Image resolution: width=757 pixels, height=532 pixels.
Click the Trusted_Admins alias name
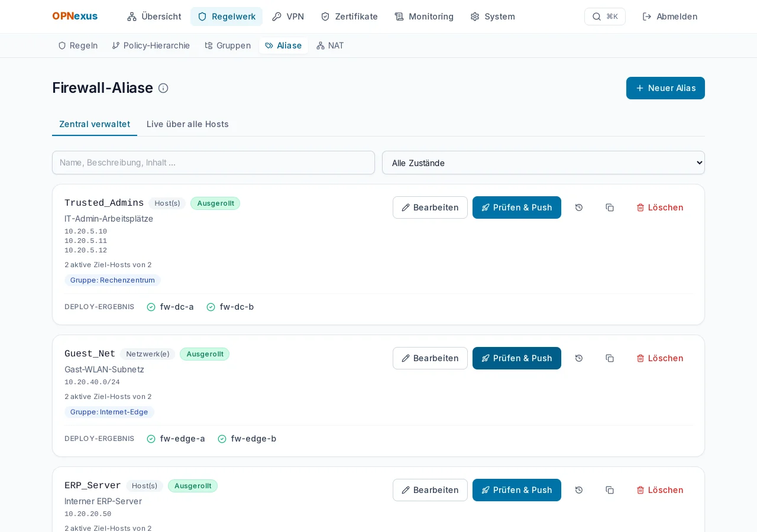pyautogui.click(x=104, y=203)
